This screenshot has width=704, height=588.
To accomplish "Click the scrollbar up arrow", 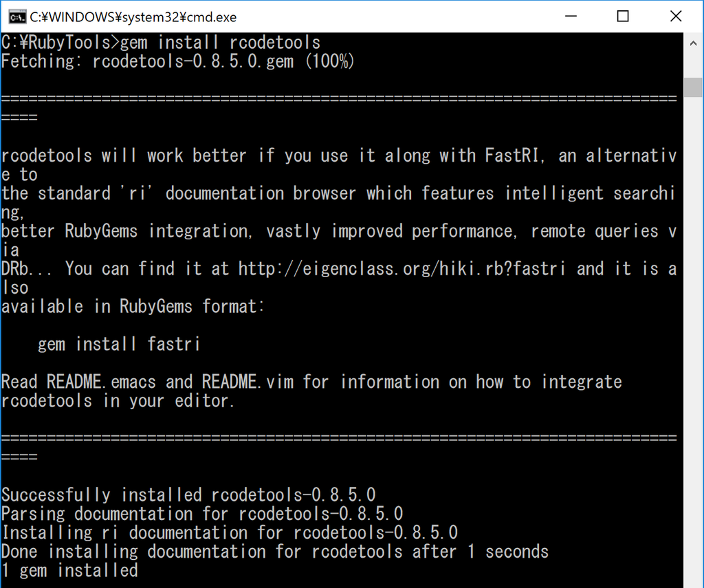I will pos(693,43).
